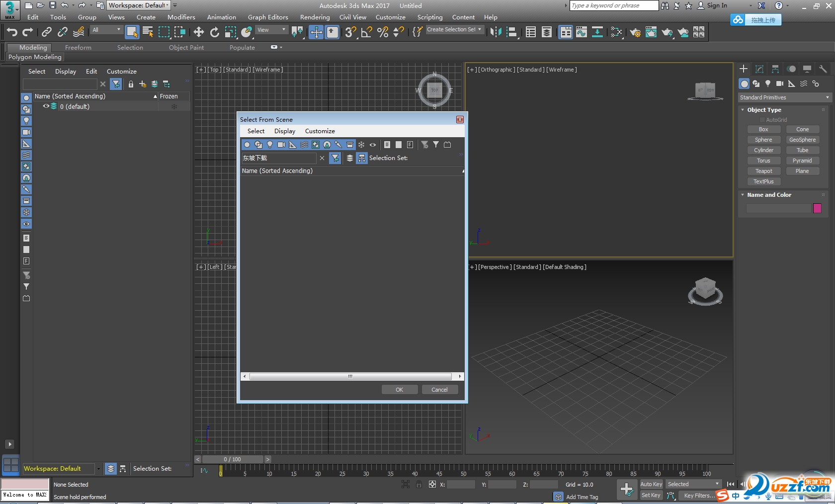835x504 pixels.
Task: Select the Mirror tool icon
Action: coord(496,32)
